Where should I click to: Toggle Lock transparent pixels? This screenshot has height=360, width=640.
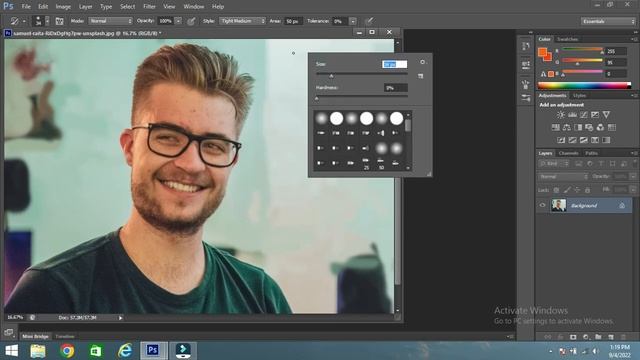tap(556, 190)
